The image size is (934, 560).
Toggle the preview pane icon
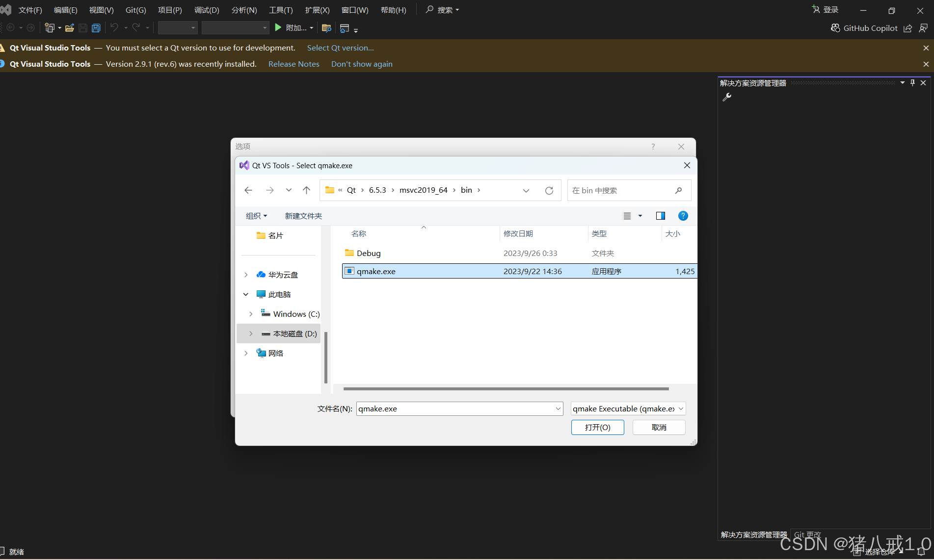[x=661, y=216]
